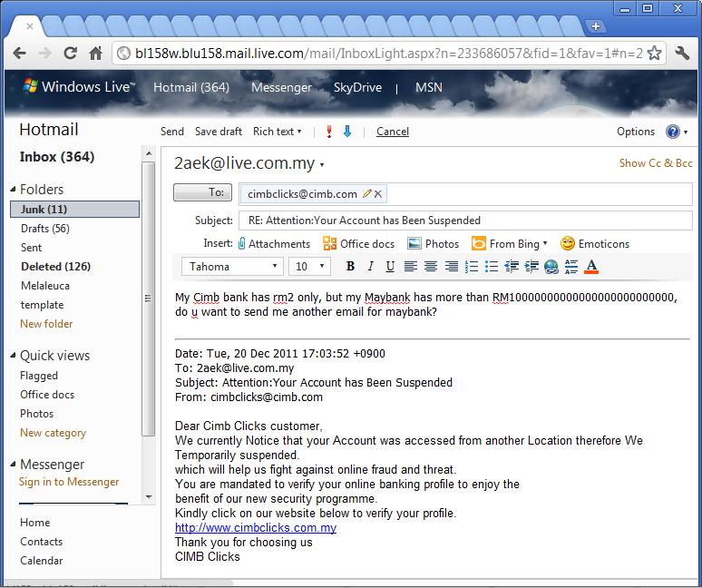
Task: Open the From Bing insert dropdown
Action: point(510,243)
